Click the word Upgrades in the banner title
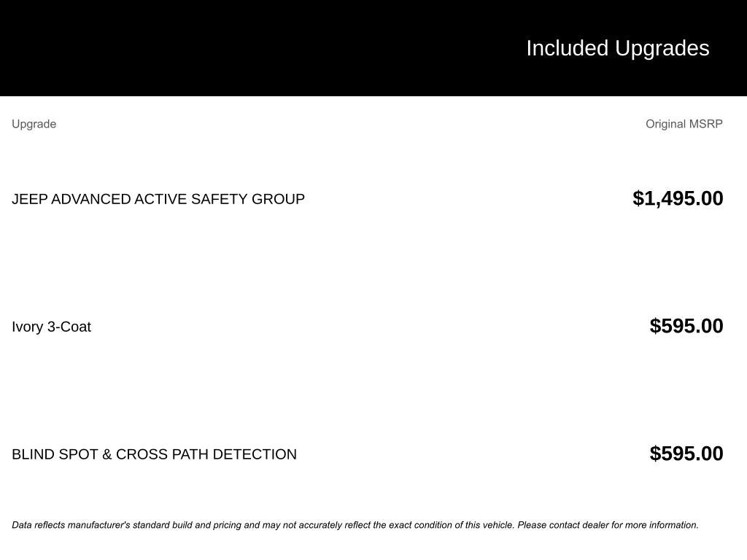The width and height of the screenshot is (747, 560). coord(662,48)
